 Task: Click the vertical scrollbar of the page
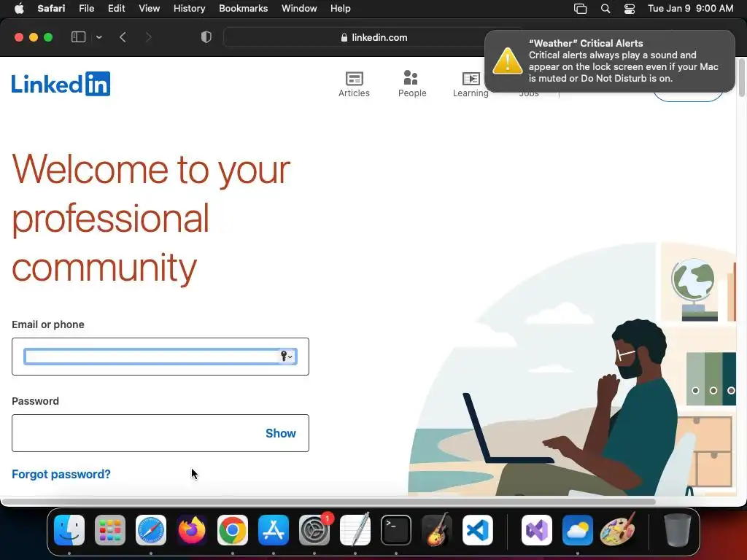pyautogui.click(x=742, y=77)
